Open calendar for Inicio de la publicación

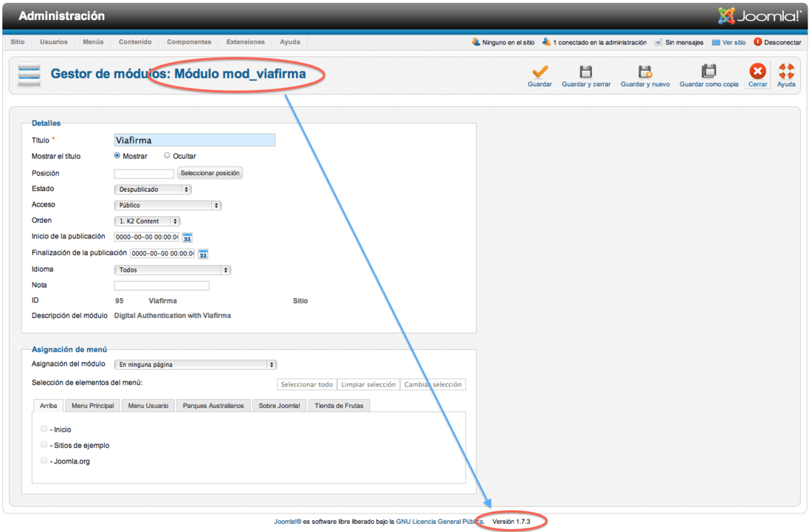point(187,238)
